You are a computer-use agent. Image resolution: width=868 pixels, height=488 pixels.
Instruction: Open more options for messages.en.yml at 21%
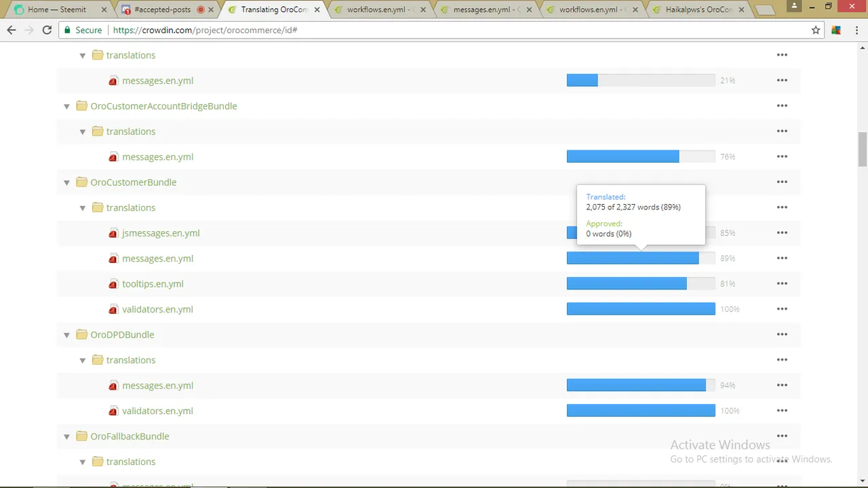(782, 80)
